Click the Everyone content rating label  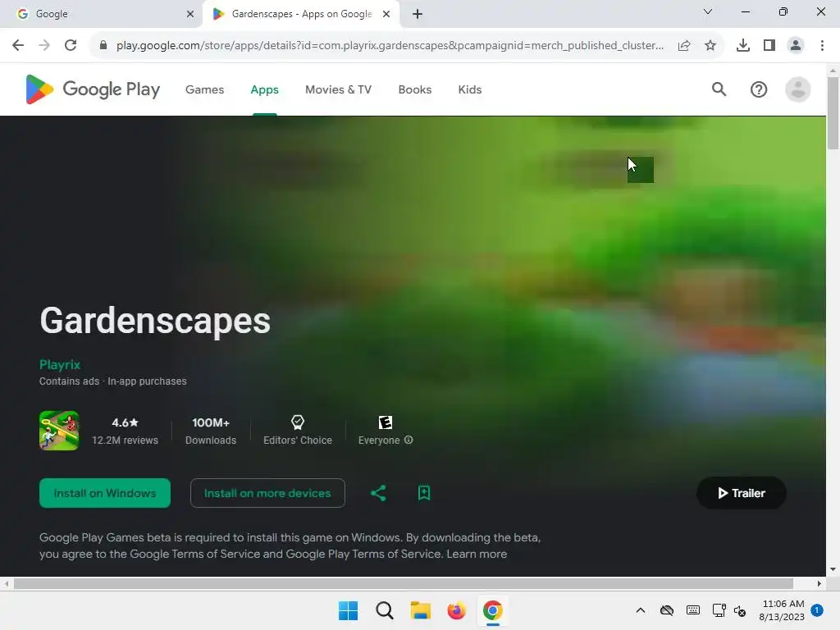coord(379,440)
